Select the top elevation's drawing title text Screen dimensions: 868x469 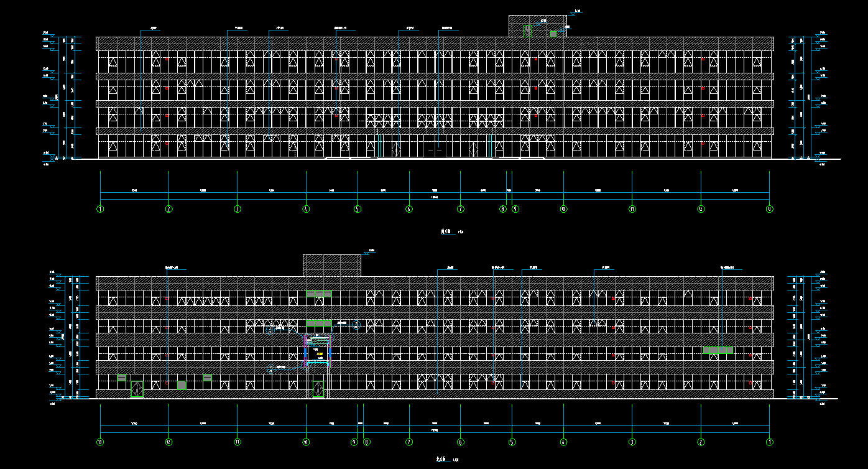[445, 231]
